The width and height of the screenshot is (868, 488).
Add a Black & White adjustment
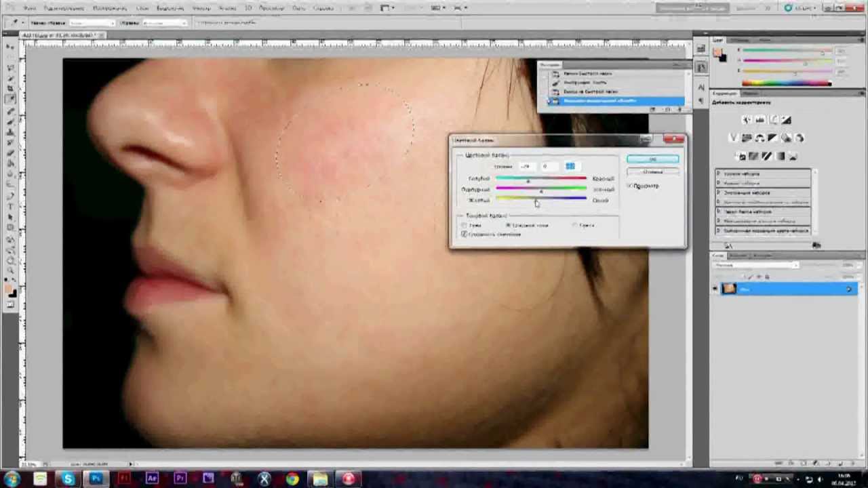[x=773, y=138]
